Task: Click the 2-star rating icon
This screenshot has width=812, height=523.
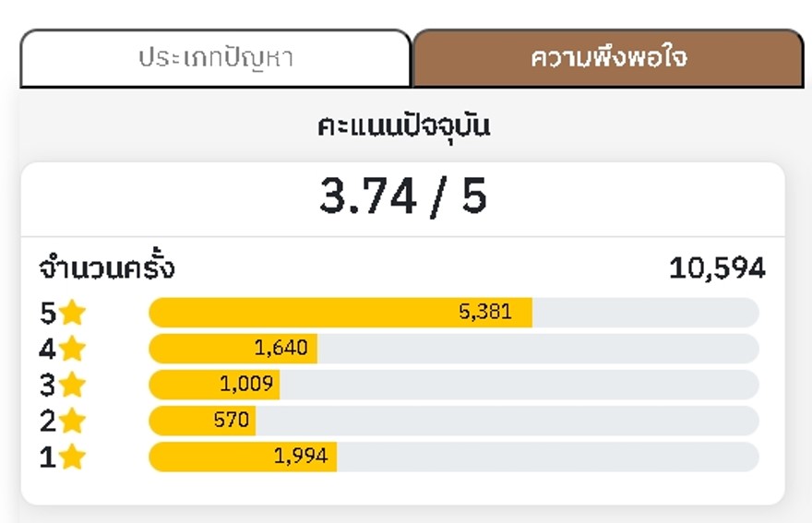Action: pyautogui.click(x=72, y=421)
